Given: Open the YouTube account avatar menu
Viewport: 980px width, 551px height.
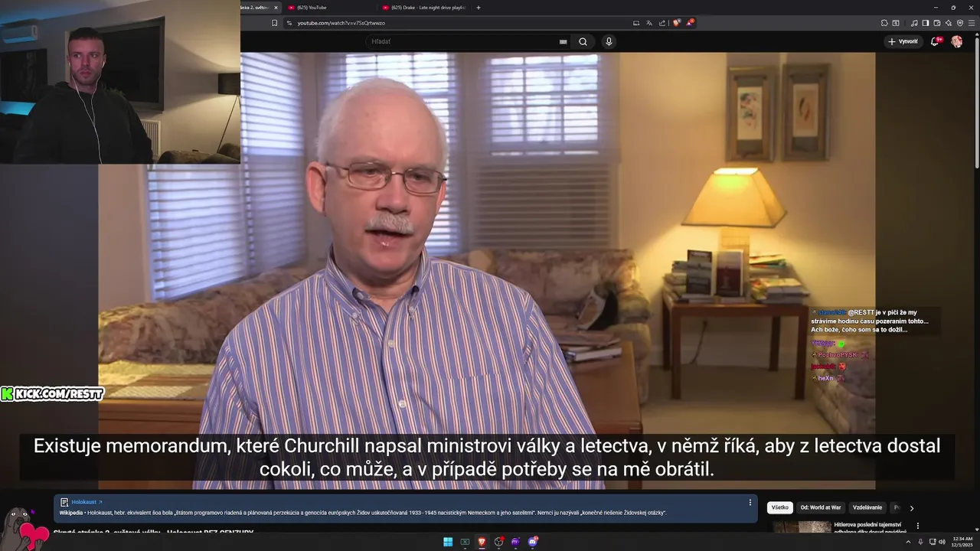Looking at the screenshot, I should [956, 41].
